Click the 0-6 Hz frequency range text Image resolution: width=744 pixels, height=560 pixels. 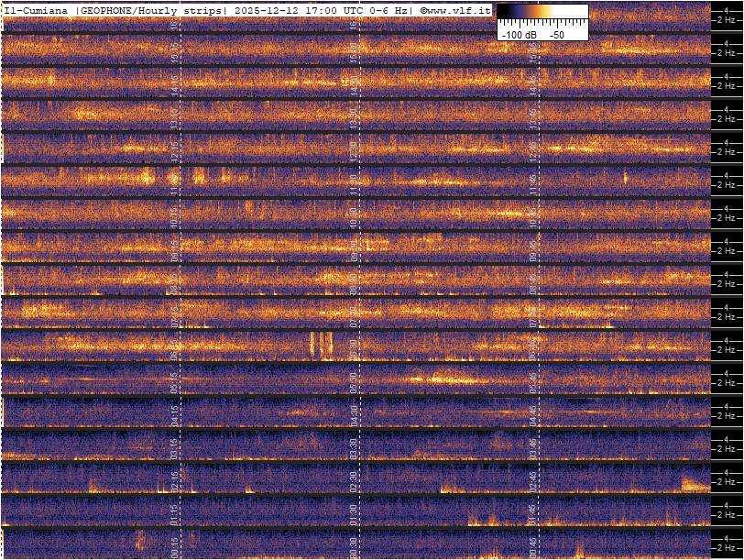[x=380, y=10]
